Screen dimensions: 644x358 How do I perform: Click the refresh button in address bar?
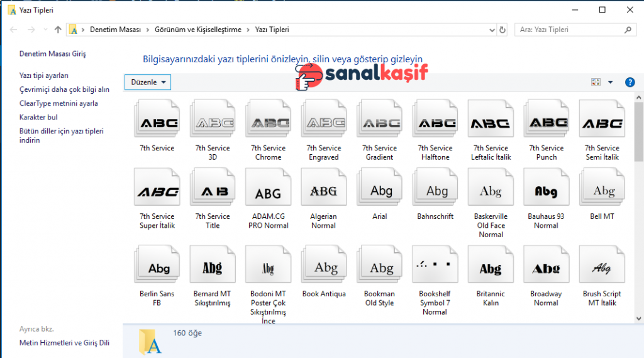[x=502, y=30]
